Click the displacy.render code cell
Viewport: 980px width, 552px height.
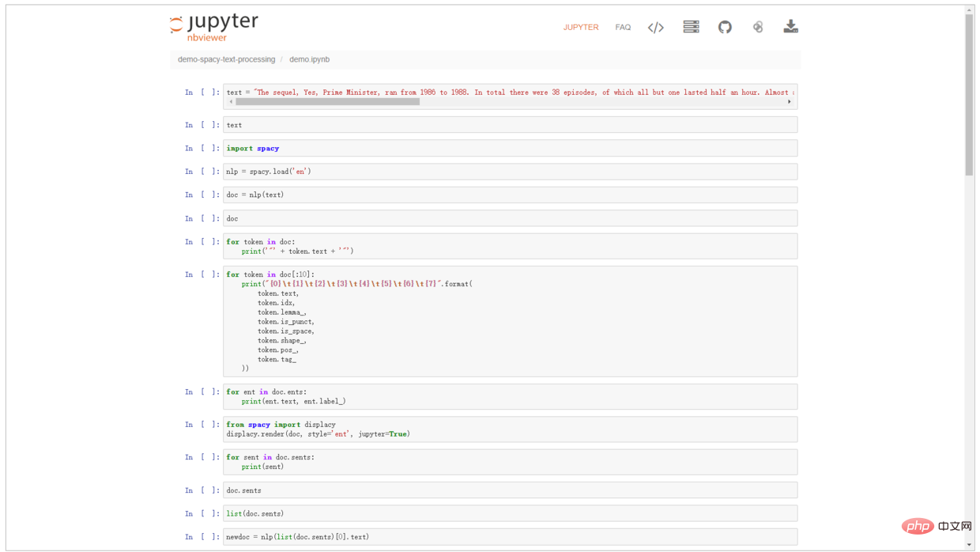click(x=510, y=429)
